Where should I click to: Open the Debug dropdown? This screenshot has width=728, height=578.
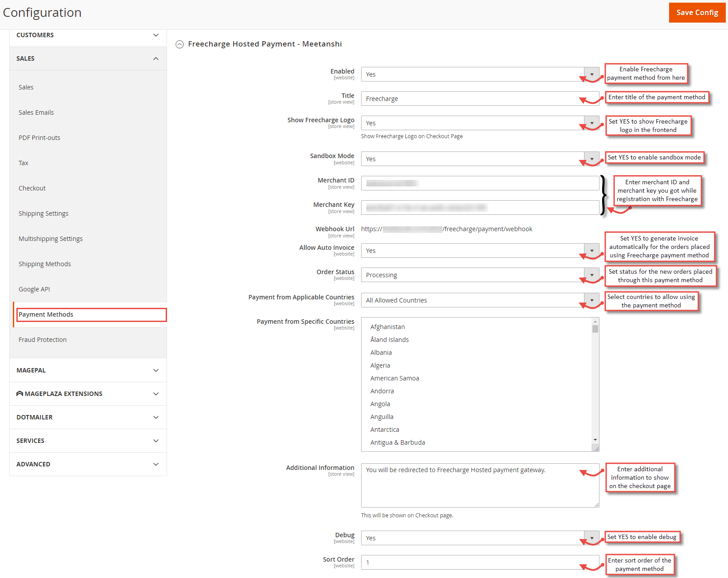(480, 538)
